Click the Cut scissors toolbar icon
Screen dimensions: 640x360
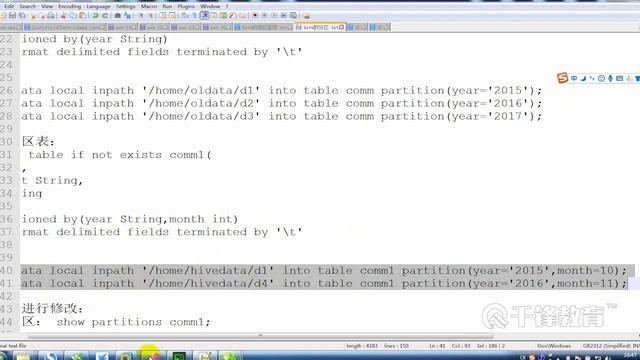click(63, 16)
